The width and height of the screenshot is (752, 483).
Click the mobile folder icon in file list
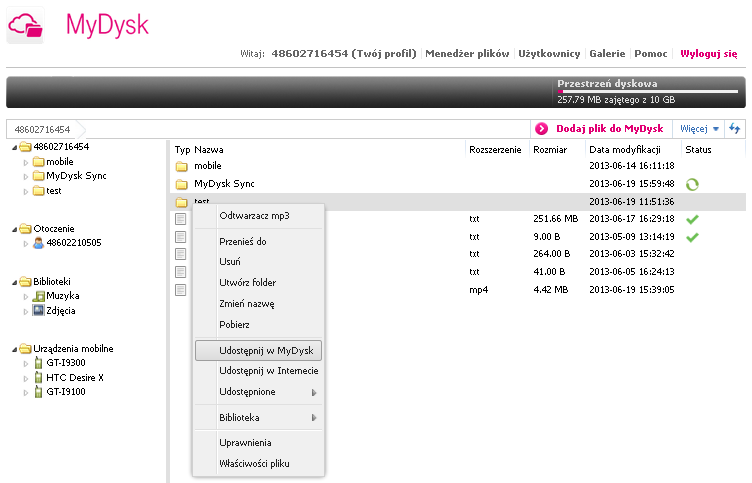tap(181, 166)
